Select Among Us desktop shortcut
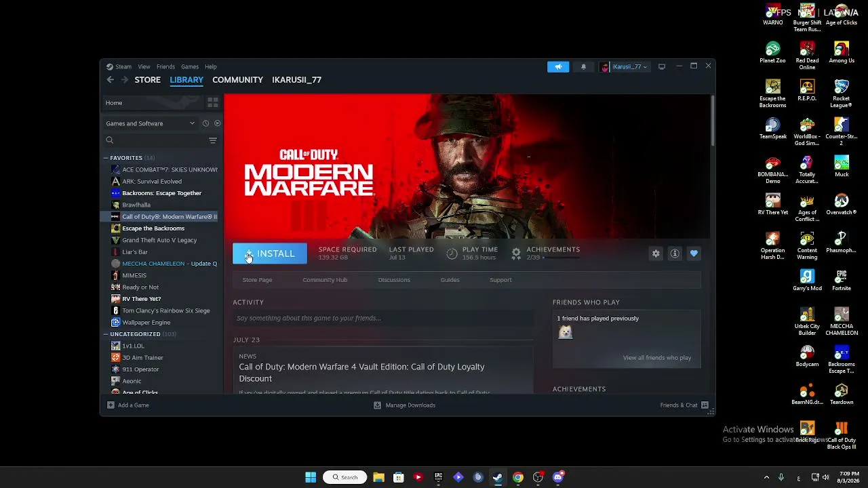This screenshot has width=868, height=488. pyautogui.click(x=842, y=53)
